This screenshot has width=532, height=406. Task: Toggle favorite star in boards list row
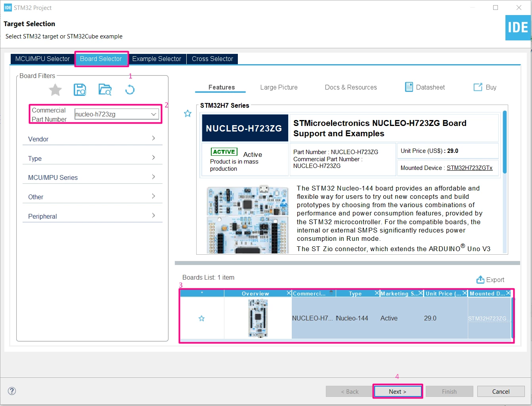click(x=201, y=318)
